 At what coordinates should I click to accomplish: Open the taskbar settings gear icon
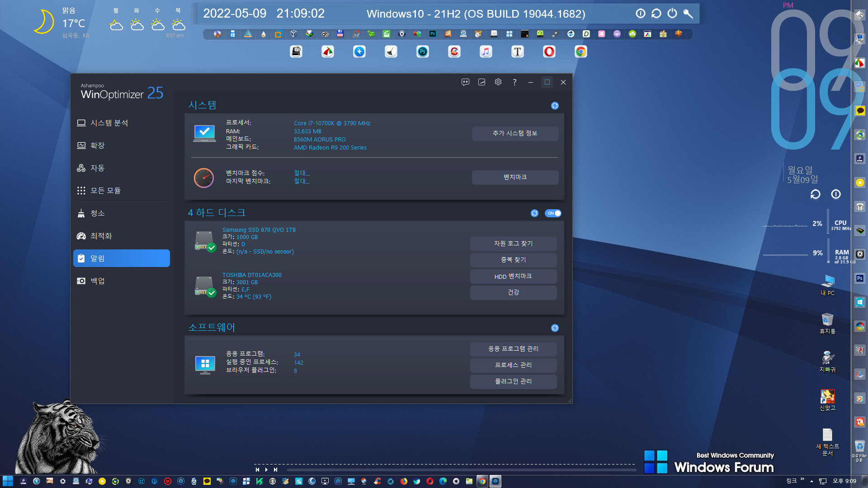click(63, 481)
